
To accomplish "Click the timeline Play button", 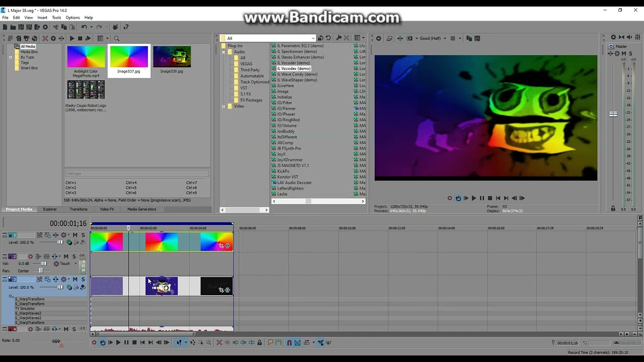I will [x=119, y=342].
